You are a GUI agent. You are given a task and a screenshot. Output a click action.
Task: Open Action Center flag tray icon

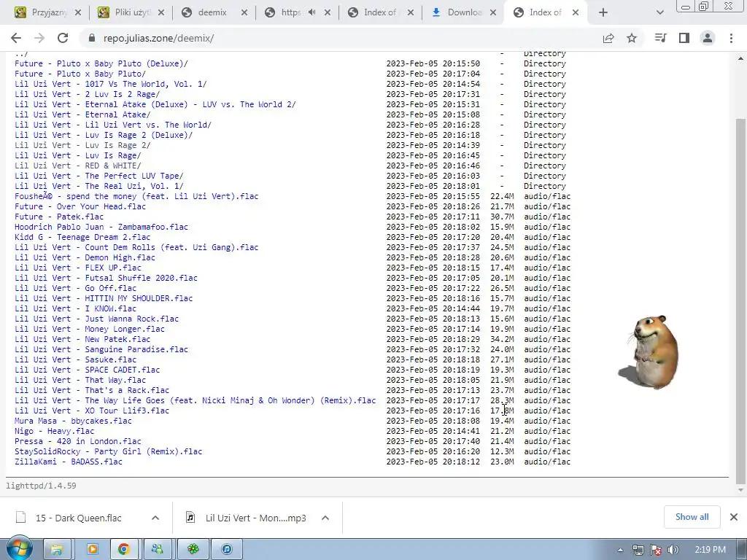[656, 550]
